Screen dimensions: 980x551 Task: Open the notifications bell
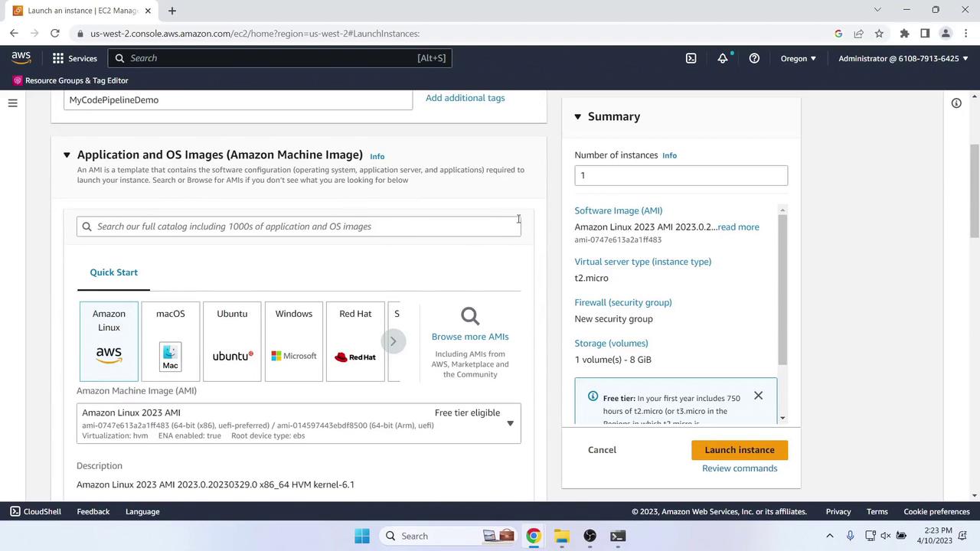click(723, 58)
